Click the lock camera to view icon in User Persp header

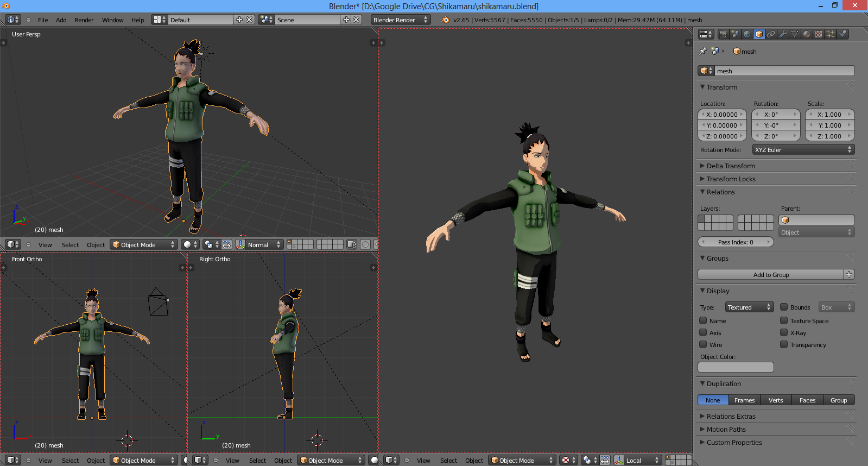click(352, 245)
